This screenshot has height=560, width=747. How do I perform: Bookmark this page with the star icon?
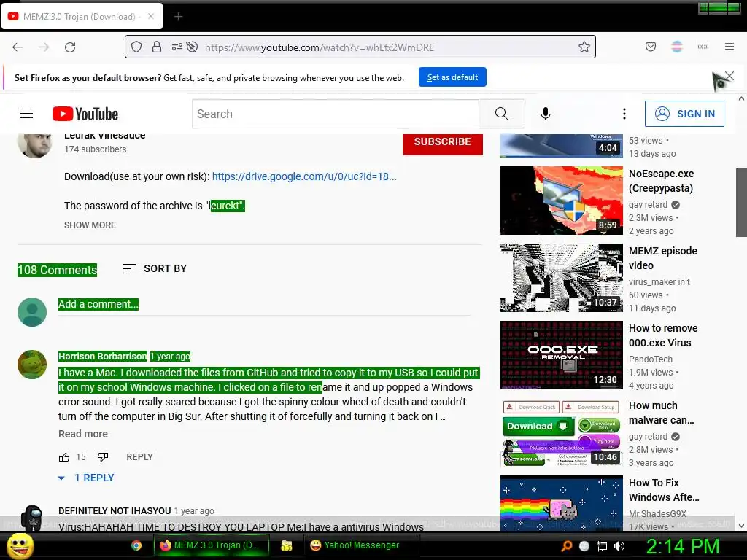point(584,47)
